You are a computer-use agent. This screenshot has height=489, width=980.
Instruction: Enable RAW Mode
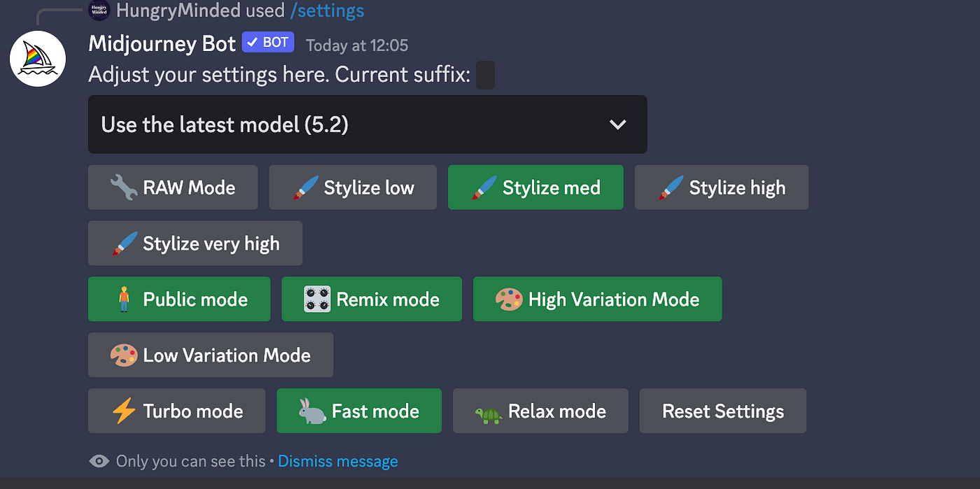click(173, 187)
